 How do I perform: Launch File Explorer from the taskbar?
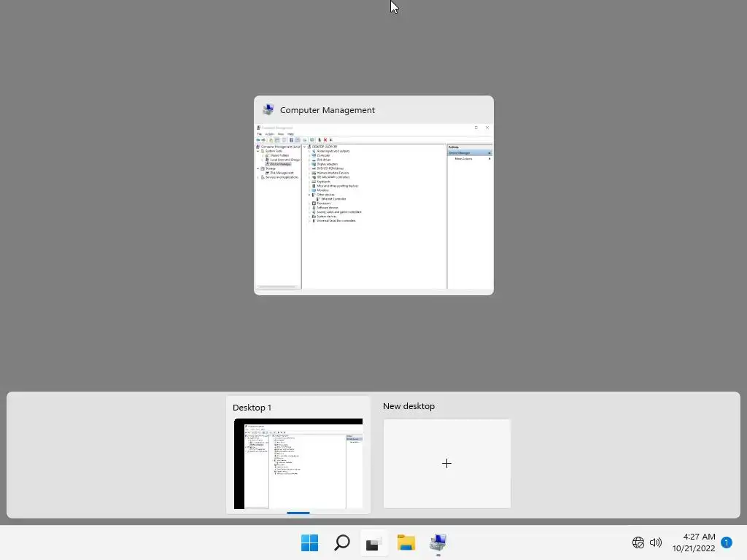(406, 542)
